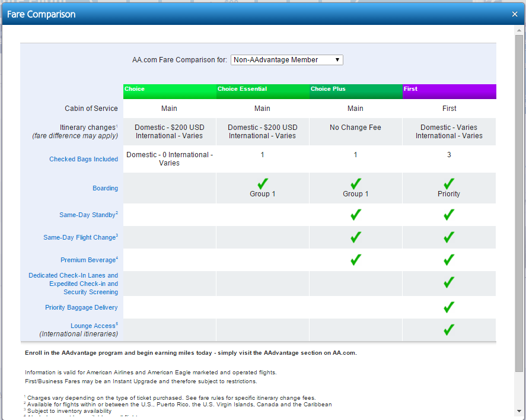526x420 pixels.
Task: Click the 'AA.com Fare Comparison for:' label
Action: coord(180,60)
